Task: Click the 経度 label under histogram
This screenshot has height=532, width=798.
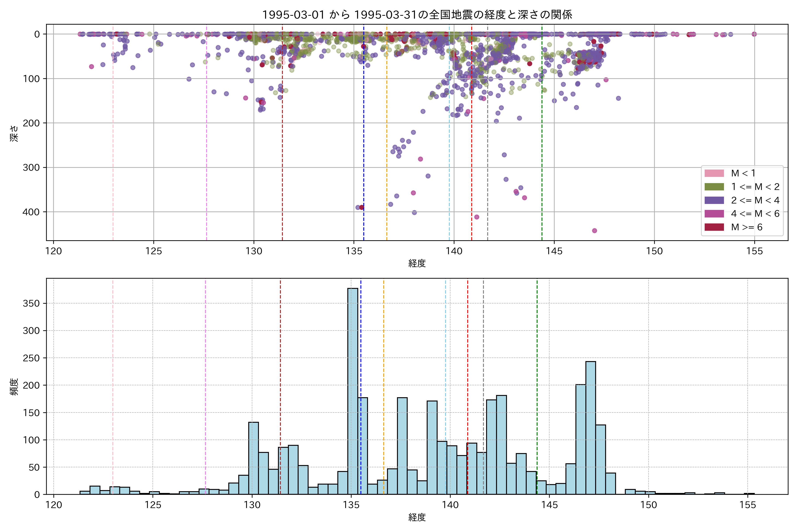Action: click(417, 517)
